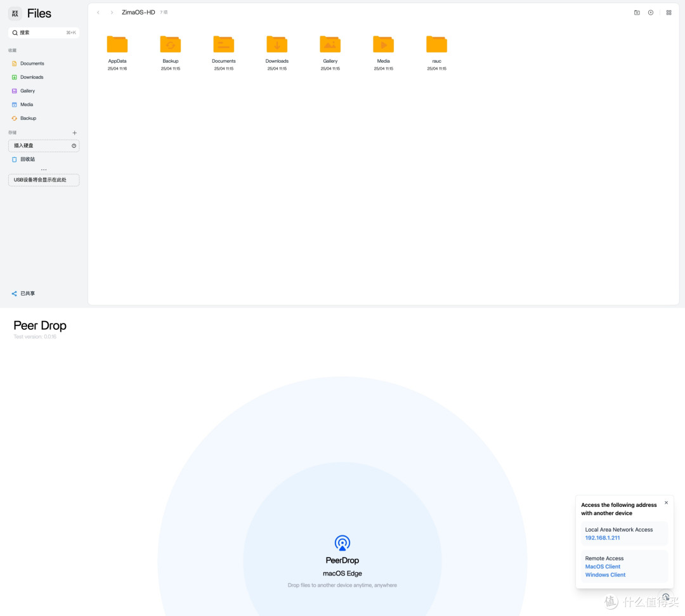
Task: Go back with the left arrow
Action: (x=98, y=13)
